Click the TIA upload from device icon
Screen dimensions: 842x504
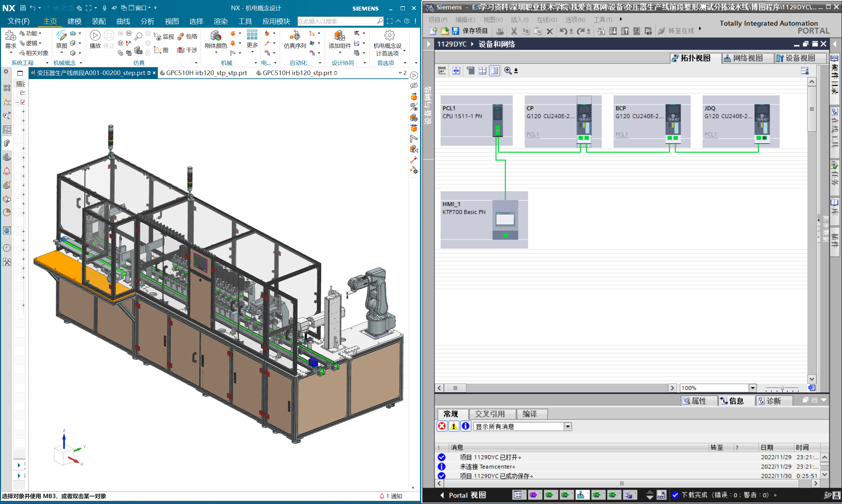[625, 31]
